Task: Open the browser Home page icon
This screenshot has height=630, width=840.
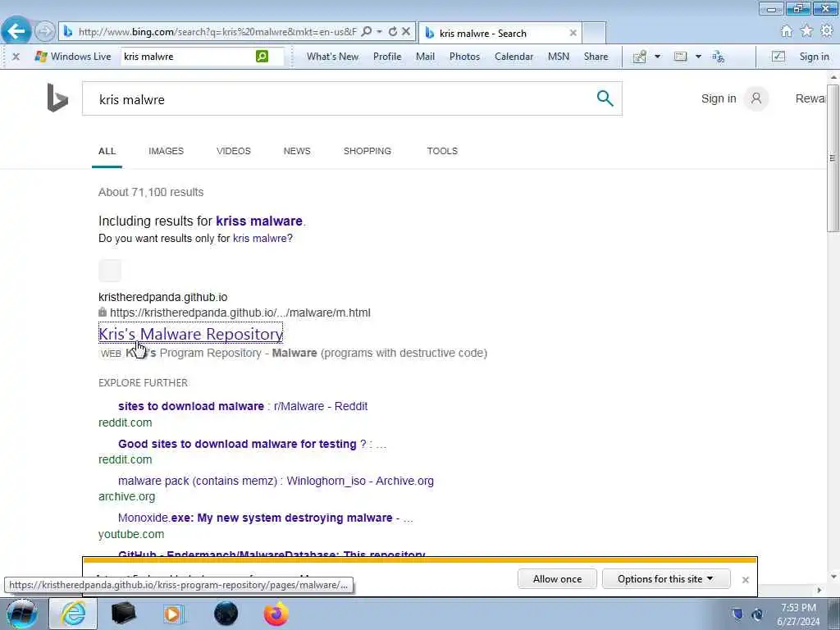Action: click(x=787, y=32)
